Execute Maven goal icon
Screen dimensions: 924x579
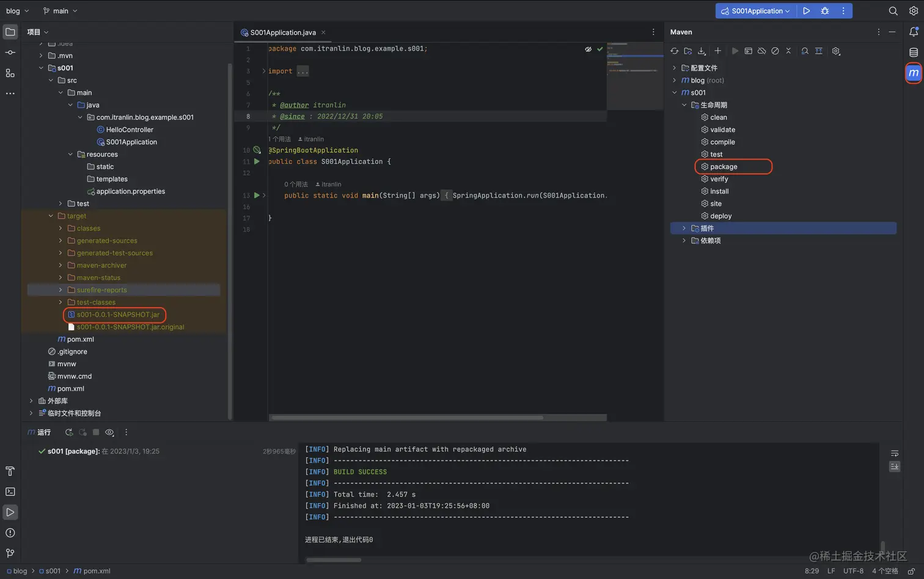(x=748, y=51)
